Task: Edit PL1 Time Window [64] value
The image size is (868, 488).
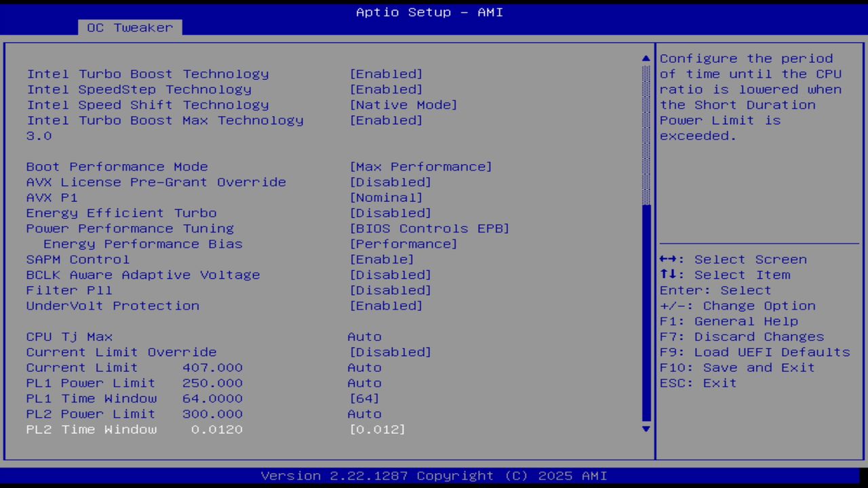Action: tap(364, 399)
